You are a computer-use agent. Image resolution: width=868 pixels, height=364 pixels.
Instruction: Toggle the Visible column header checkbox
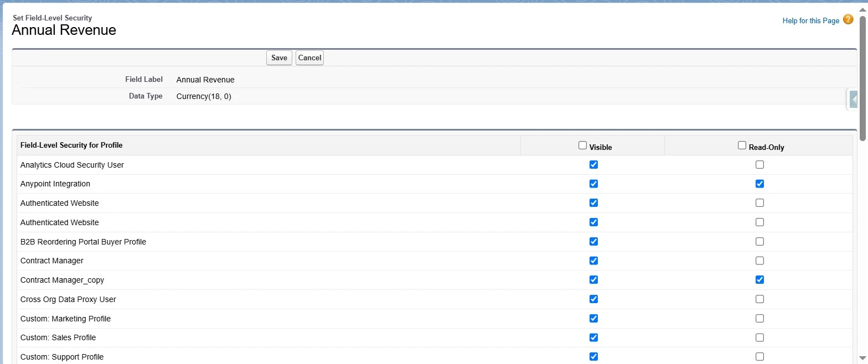tap(582, 145)
